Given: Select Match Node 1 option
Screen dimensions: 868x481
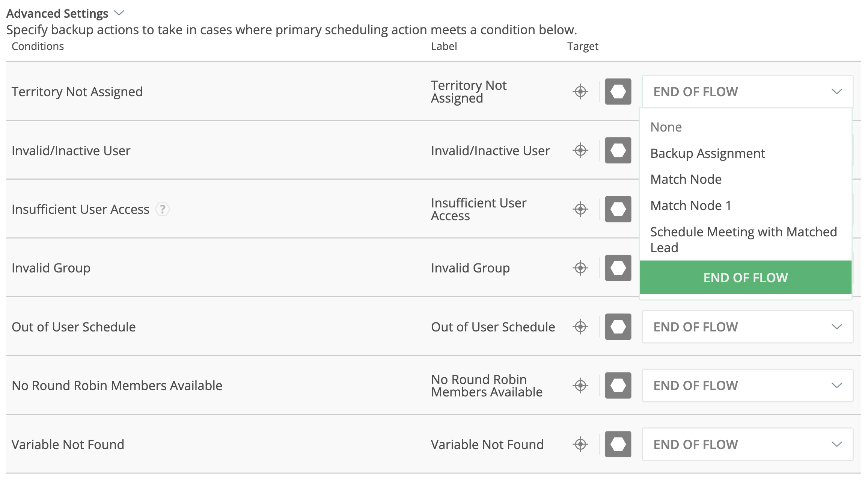Looking at the screenshot, I should coord(690,206).
